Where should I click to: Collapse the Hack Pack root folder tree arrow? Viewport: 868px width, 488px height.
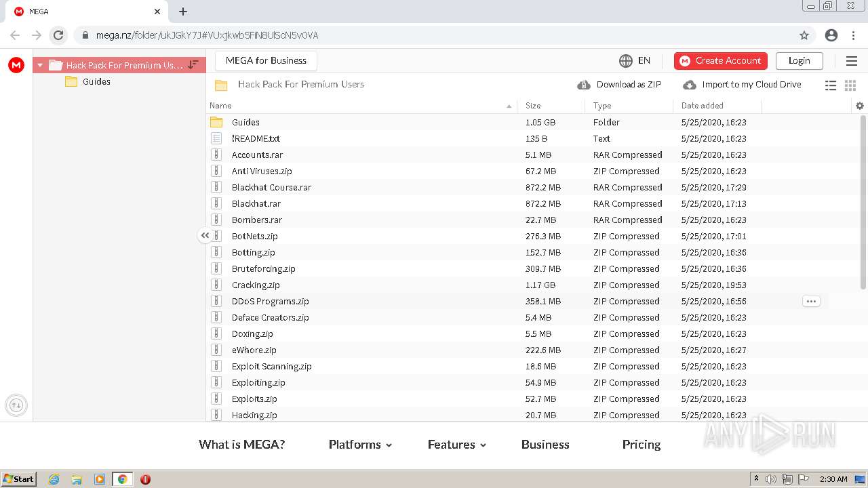[41, 65]
